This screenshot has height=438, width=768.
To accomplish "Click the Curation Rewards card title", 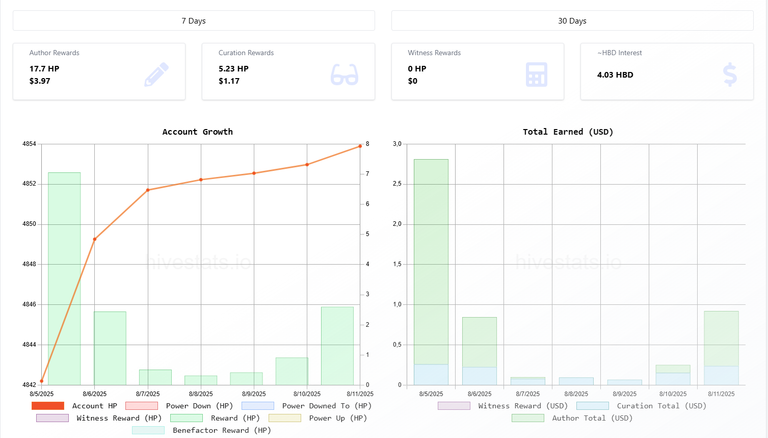I will point(246,52).
